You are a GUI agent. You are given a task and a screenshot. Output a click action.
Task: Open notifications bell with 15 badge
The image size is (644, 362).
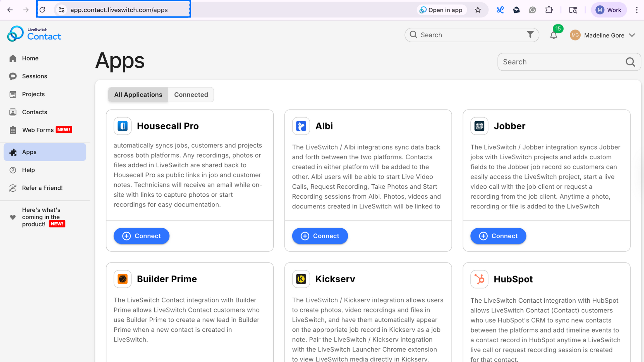[554, 35]
